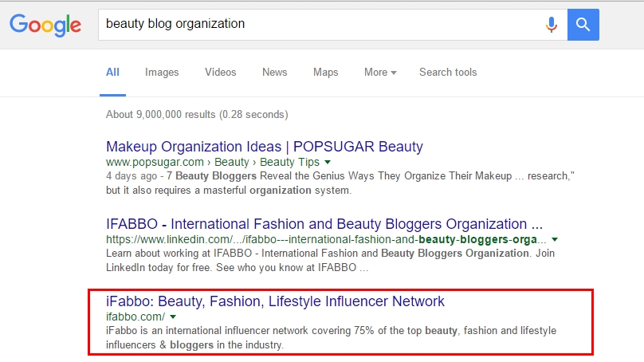The image size is (644, 362).
Task: Open the Maps tab
Action: pyautogui.click(x=326, y=73)
